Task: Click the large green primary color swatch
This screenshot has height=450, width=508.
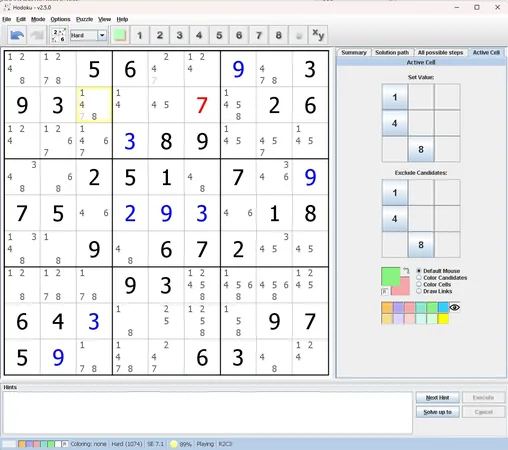Action: pyautogui.click(x=390, y=276)
